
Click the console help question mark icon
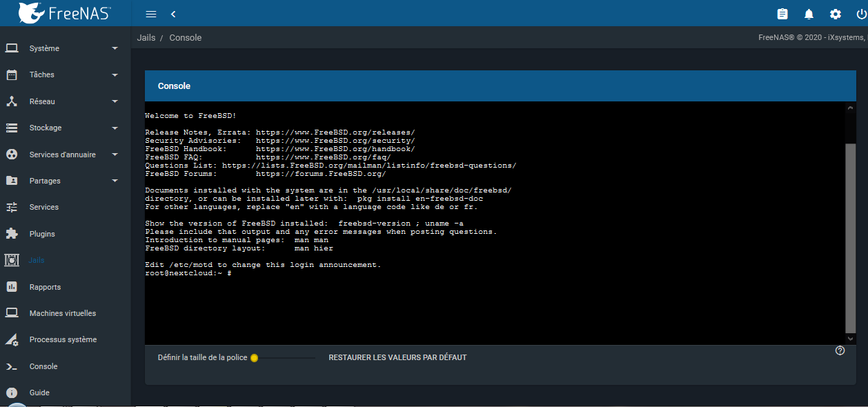(x=840, y=350)
